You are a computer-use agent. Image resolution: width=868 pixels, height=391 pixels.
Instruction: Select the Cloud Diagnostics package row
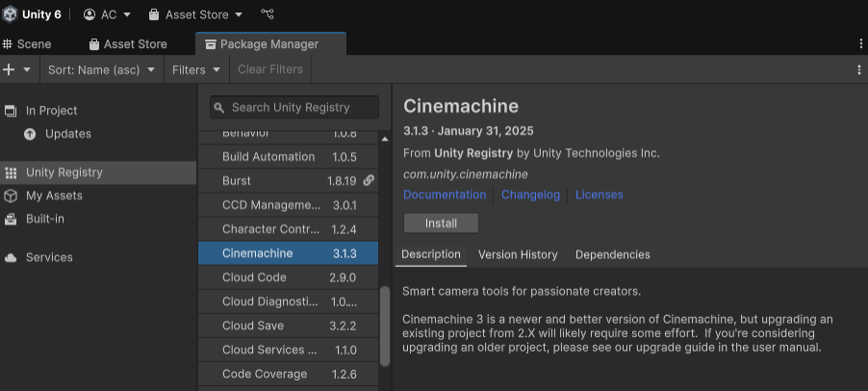289,301
